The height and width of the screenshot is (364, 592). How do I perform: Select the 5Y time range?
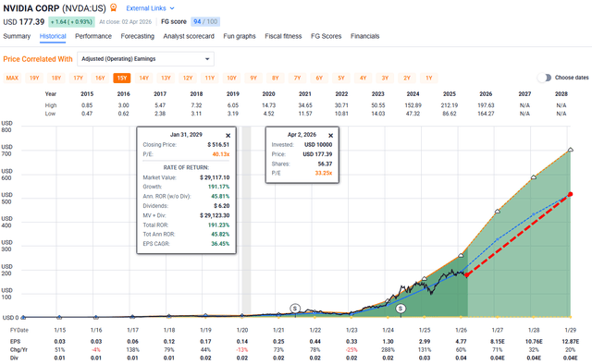coord(341,79)
